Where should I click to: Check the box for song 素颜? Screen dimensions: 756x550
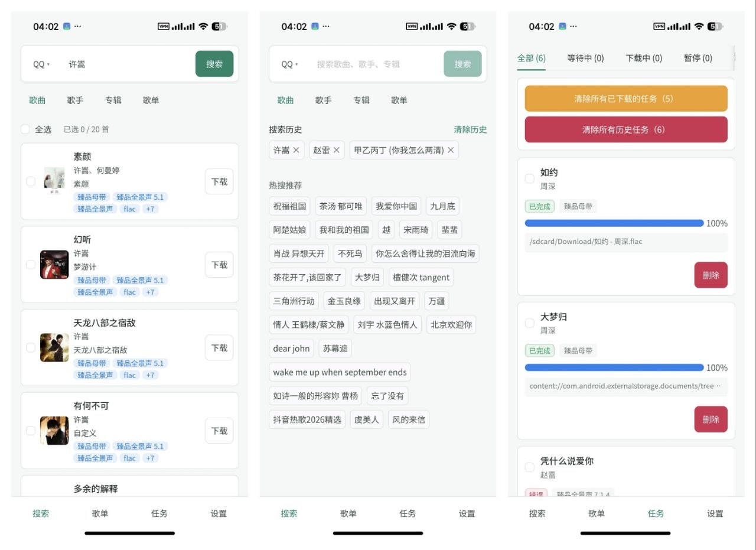(31, 181)
